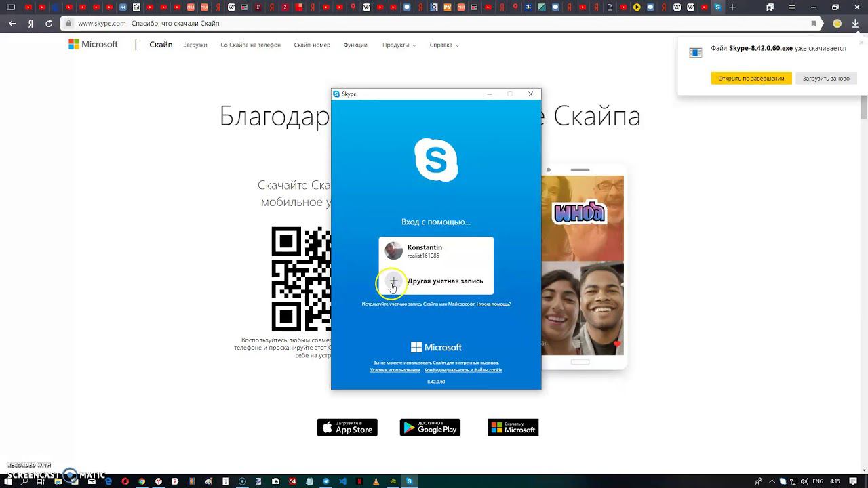Click the Yandex "Я" home button
Image resolution: width=868 pixels, height=488 pixels.
[31, 23]
